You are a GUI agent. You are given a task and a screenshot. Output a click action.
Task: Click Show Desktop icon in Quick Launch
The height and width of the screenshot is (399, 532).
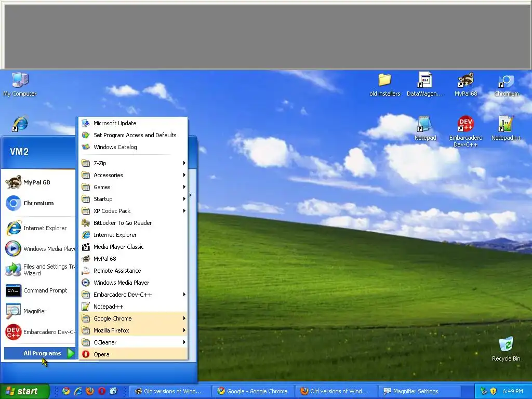click(x=113, y=391)
